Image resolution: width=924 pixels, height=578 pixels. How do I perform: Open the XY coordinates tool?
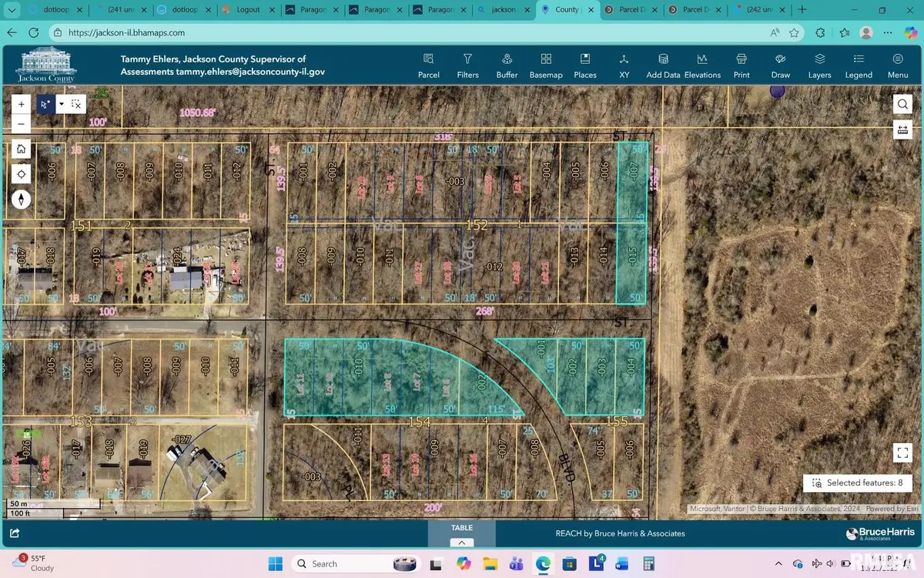[624, 65]
